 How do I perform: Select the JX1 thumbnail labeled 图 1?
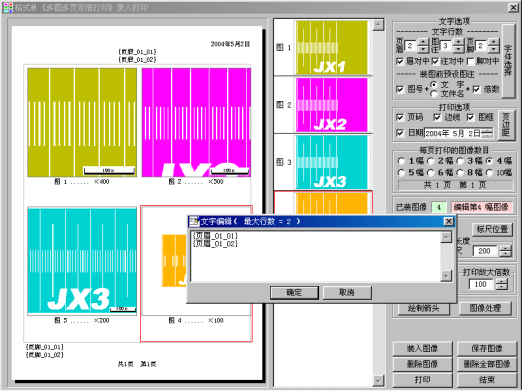[x=332, y=47]
